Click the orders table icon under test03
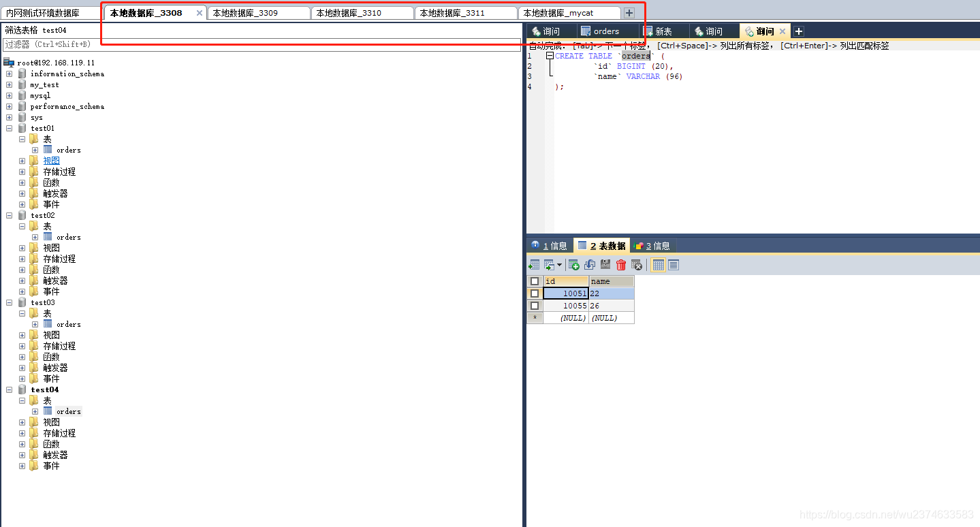The image size is (980, 527). tap(48, 323)
